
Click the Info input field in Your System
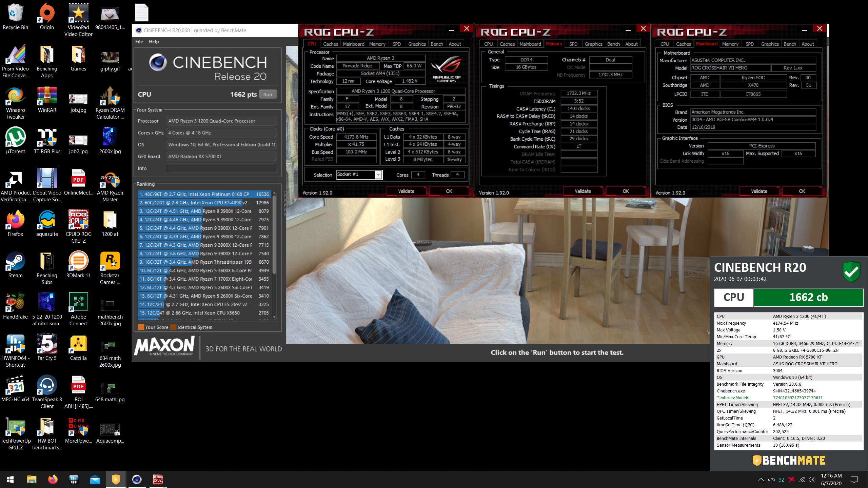(x=221, y=168)
